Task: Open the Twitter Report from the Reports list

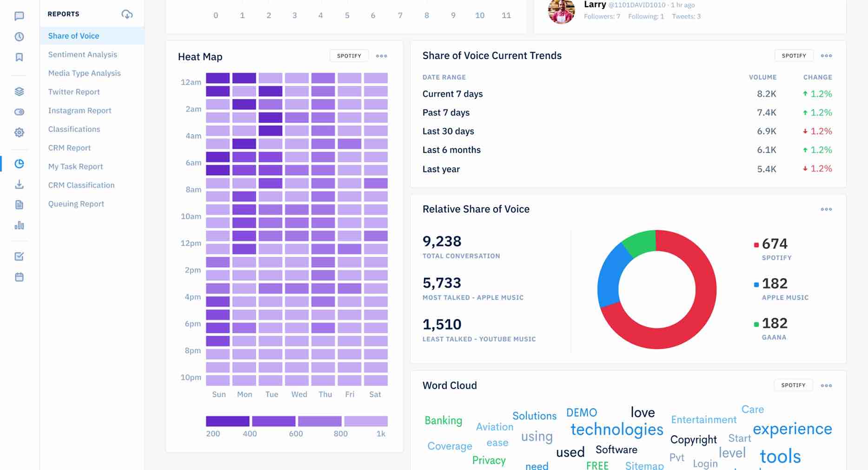Action: 73,91
